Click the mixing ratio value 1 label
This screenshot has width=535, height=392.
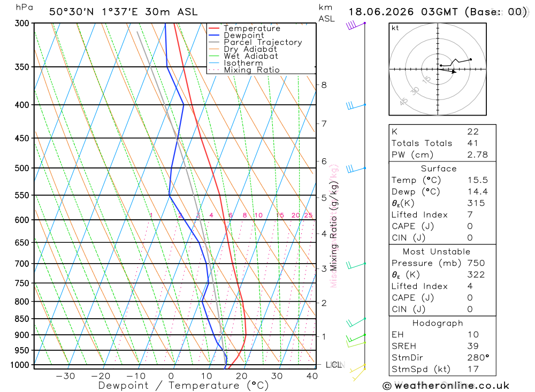(151, 216)
